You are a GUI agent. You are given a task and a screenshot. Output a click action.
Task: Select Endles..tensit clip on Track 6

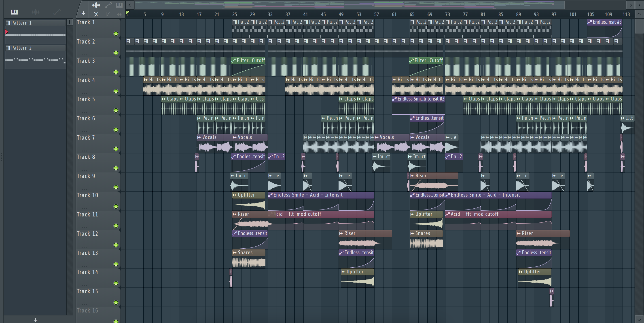click(427, 124)
